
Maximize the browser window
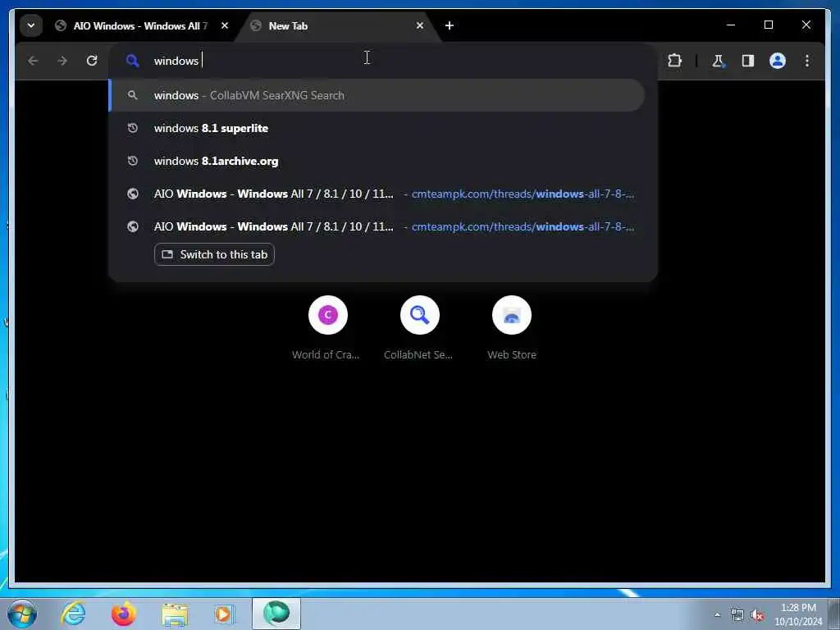pos(768,25)
